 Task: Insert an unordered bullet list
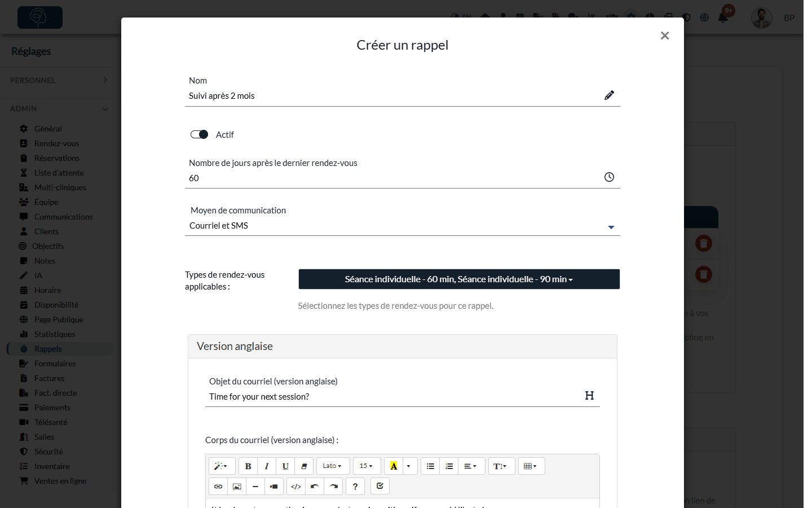tap(430, 466)
